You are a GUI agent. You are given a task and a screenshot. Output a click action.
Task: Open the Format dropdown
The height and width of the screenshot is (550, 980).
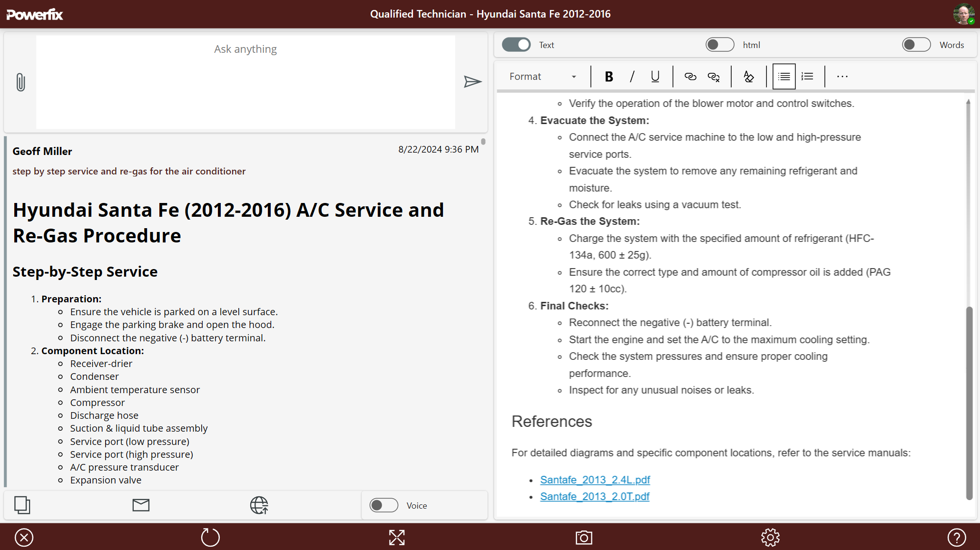point(543,77)
